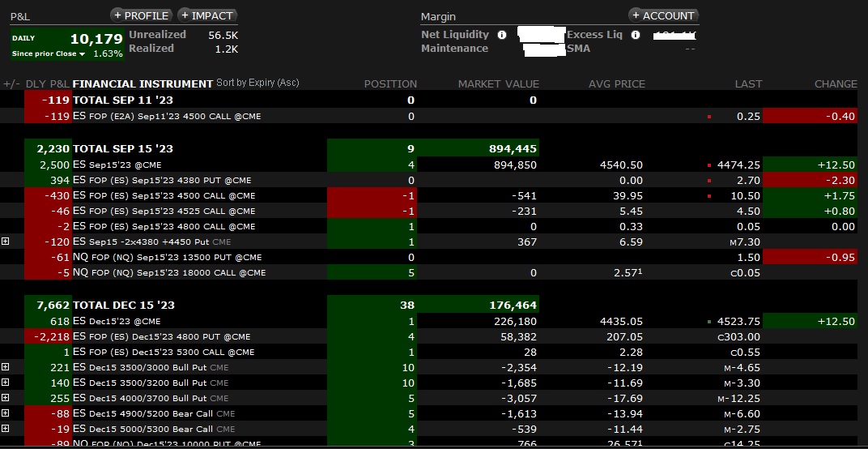Sort by the MARKET VALUE column header
Viewport: 868px width, 449px height.
tap(498, 83)
